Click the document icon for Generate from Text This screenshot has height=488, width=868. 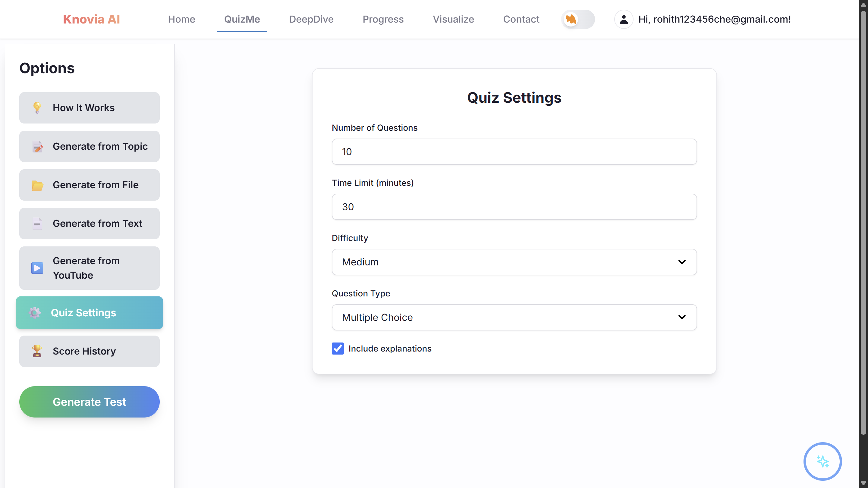37,224
